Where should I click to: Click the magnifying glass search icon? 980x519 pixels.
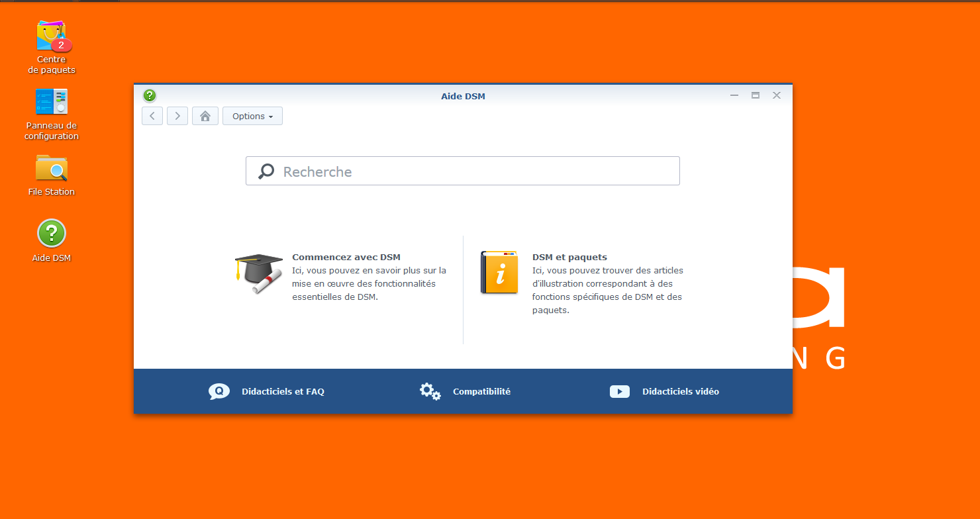click(266, 171)
